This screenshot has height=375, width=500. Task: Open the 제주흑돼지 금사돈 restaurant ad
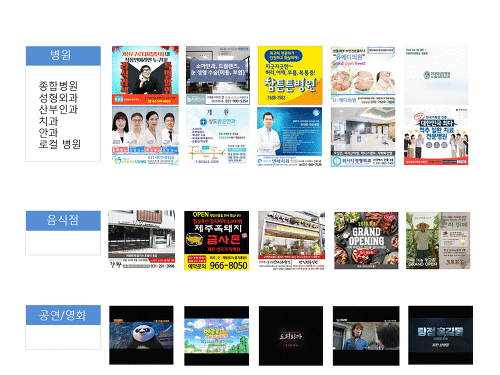click(217, 240)
